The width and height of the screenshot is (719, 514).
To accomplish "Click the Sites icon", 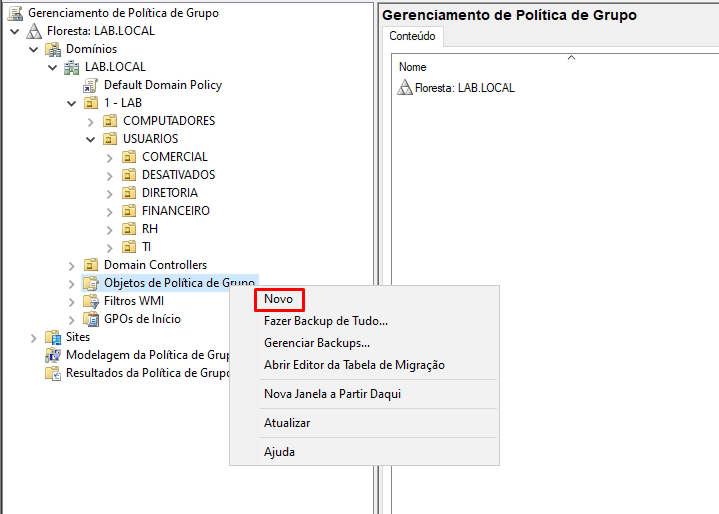I will [x=53, y=337].
